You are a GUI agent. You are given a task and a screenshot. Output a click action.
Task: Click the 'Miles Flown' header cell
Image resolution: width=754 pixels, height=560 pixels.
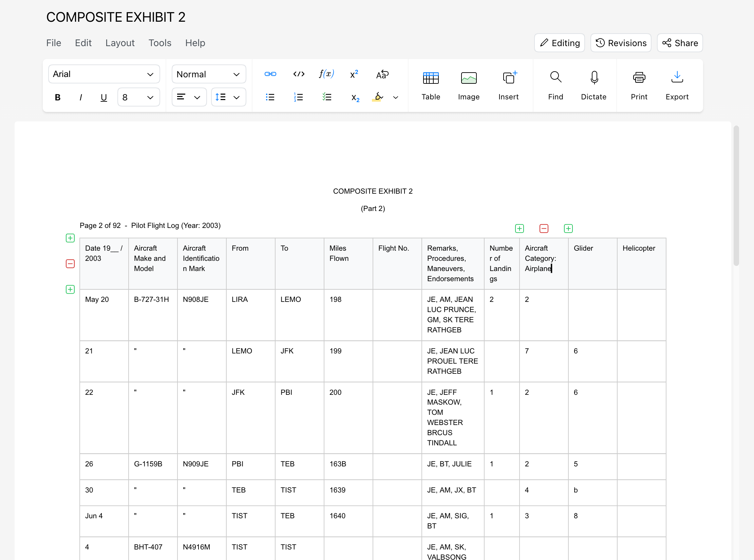[348, 264]
